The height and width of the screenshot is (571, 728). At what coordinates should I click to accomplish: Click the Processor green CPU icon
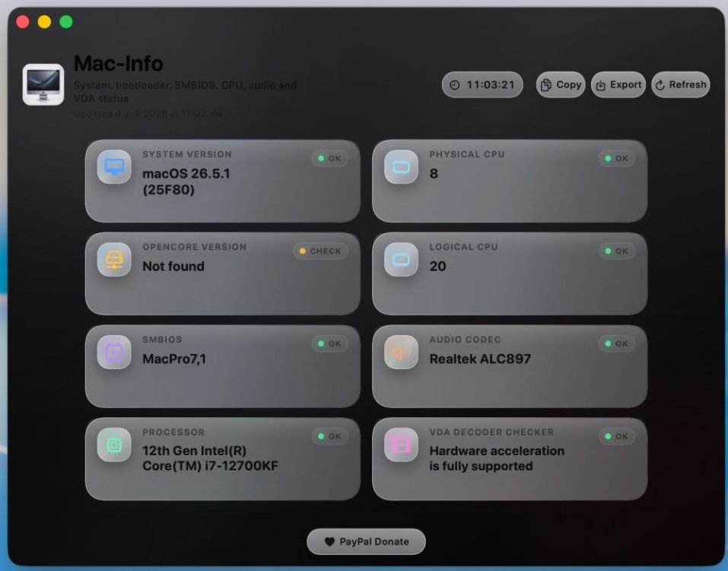click(114, 445)
